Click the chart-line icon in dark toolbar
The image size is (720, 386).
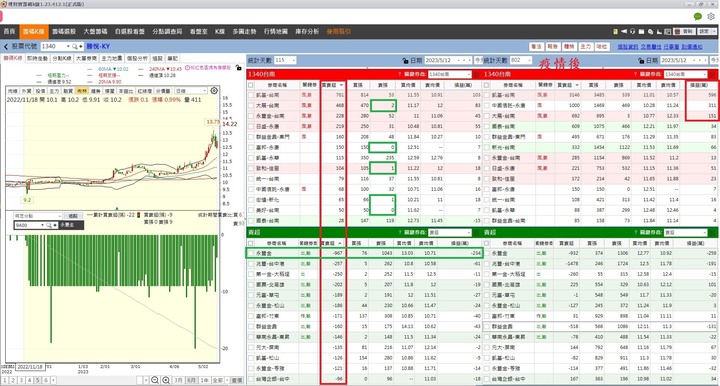(x=659, y=32)
